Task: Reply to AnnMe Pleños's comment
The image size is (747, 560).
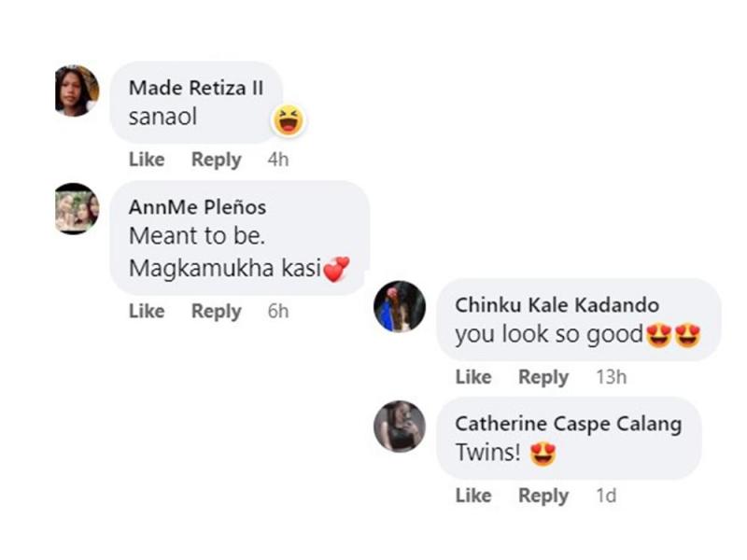Action: (216, 311)
